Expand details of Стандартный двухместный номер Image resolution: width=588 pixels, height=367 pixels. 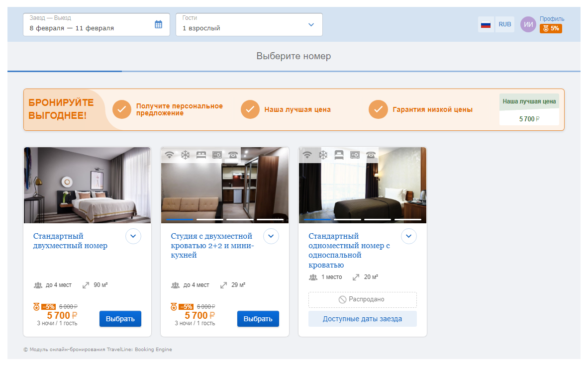[133, 236]
